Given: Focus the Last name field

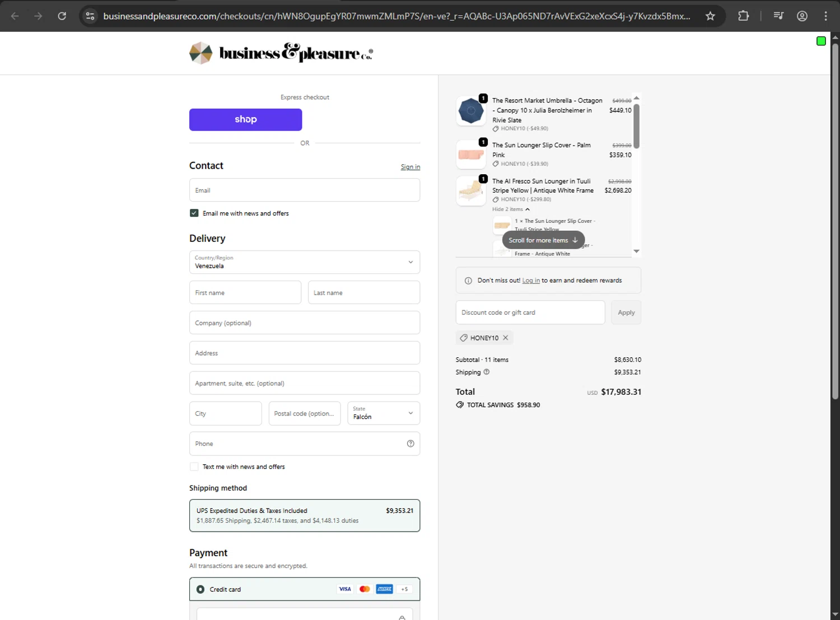Looking at the screenshot, I should tap(364, 292).
